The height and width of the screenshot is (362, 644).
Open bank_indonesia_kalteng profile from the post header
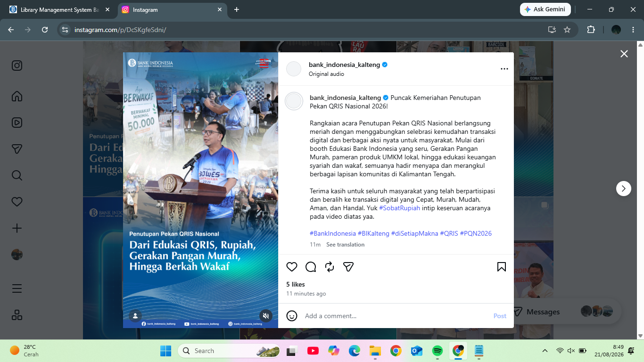coord(345,65)
